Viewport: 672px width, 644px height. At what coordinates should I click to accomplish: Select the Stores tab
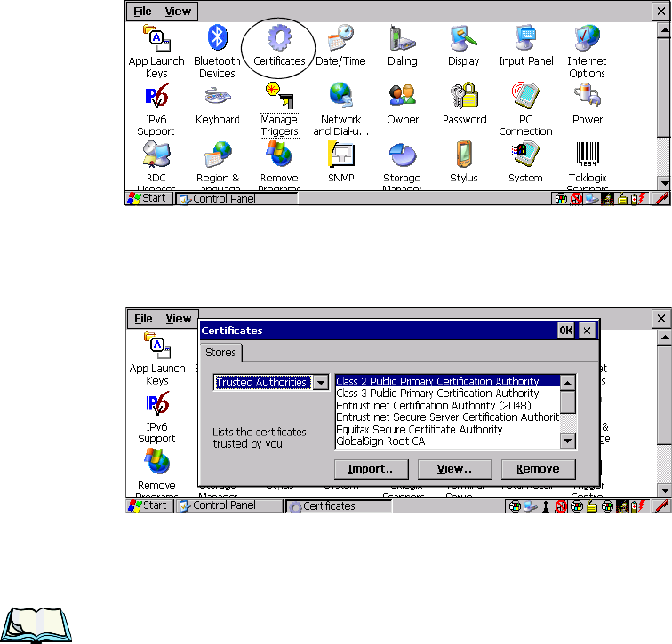[x=220, y=353]
